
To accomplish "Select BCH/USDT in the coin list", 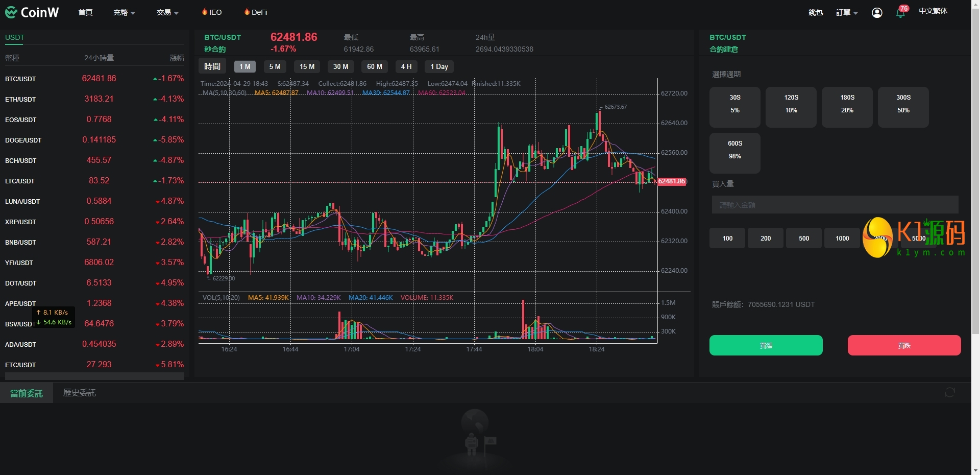I will coord(94,160).
